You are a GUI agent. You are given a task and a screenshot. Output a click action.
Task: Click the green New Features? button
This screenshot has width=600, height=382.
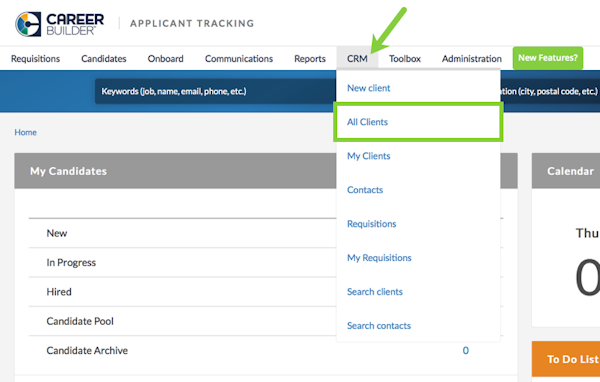pos(548,58)
